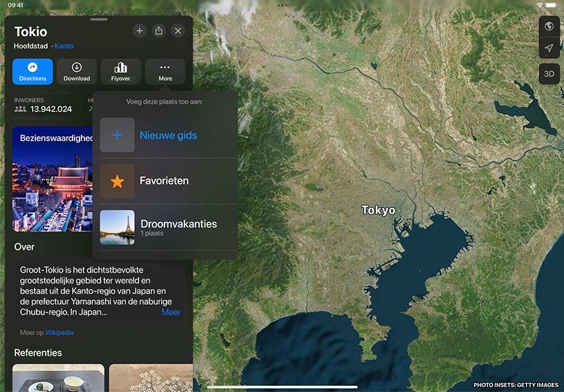Tap the plus tile for new guide

coord(117,136)
